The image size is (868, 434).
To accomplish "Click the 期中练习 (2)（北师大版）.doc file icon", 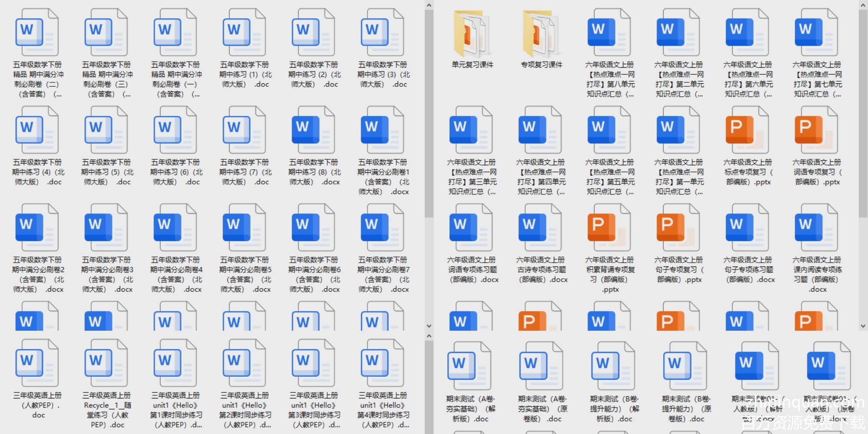I will tap(313, 33).
